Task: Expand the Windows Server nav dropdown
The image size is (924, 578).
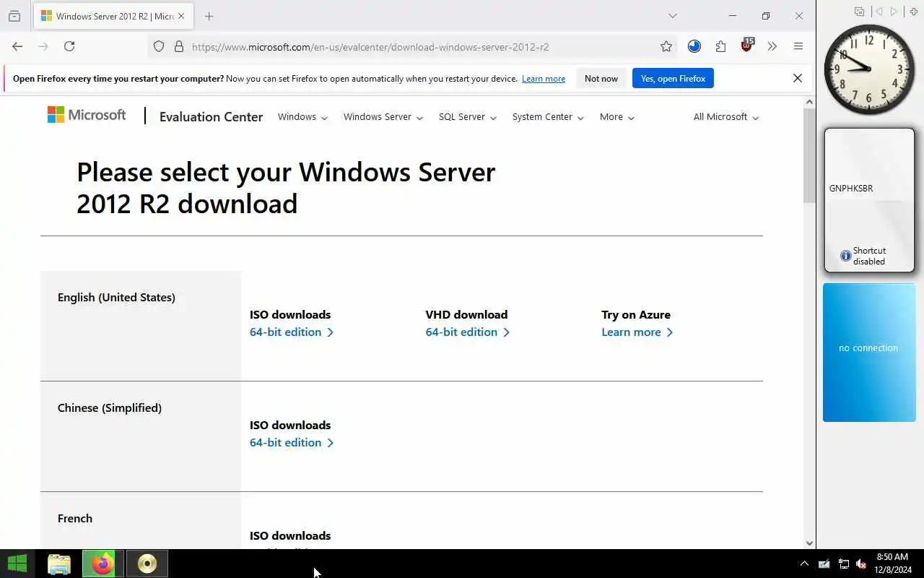Action: pyautogui.click(x=383, y=117)
